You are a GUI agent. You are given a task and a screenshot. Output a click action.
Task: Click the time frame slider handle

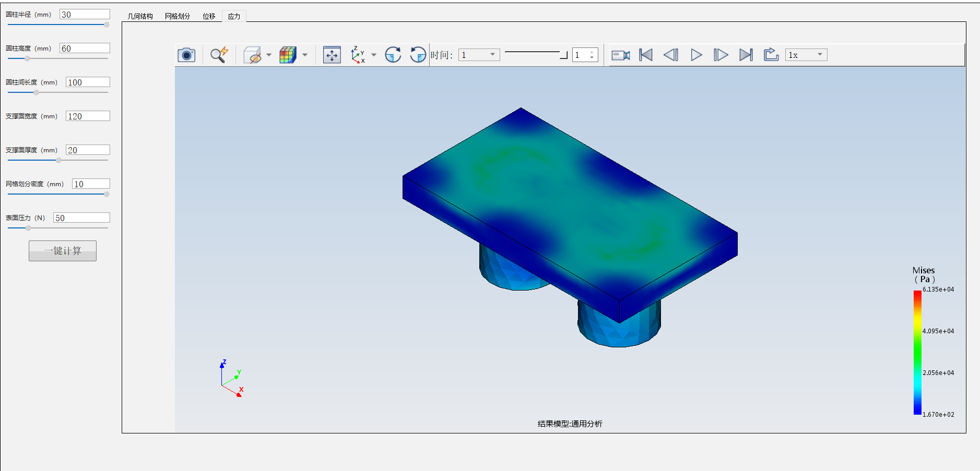[564, 55]
